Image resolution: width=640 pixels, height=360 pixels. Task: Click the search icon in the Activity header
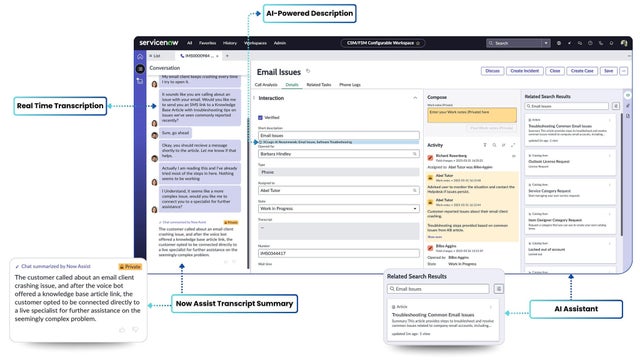tap(494, 145)
